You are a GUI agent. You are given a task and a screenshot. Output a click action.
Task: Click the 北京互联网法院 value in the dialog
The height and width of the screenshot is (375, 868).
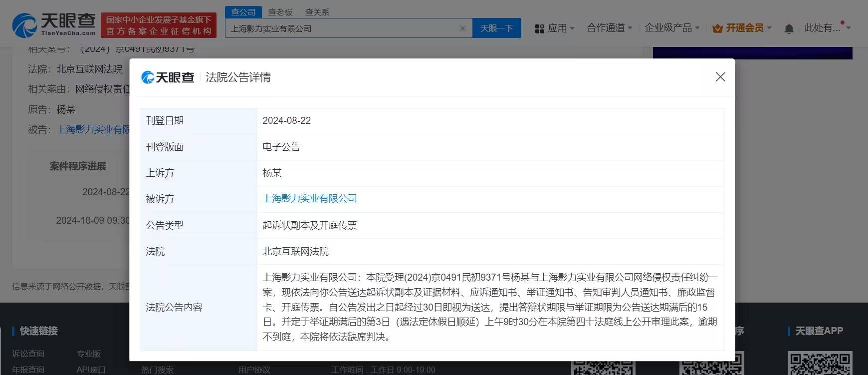pos(295,251)
